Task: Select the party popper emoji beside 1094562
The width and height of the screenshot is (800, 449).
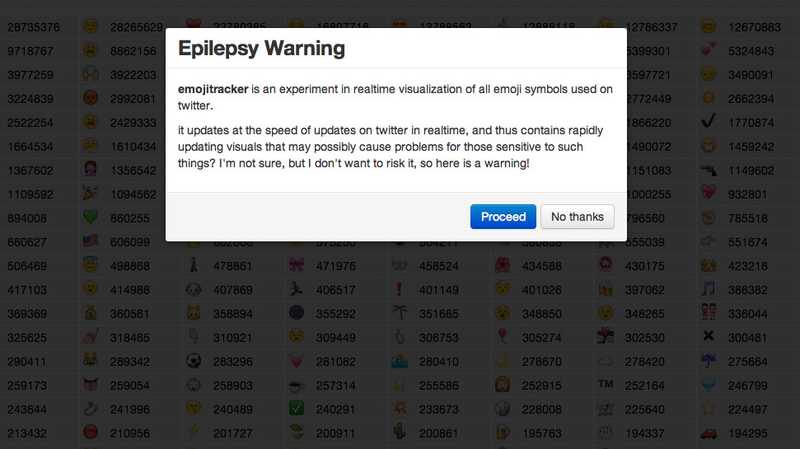Action: 90,193
